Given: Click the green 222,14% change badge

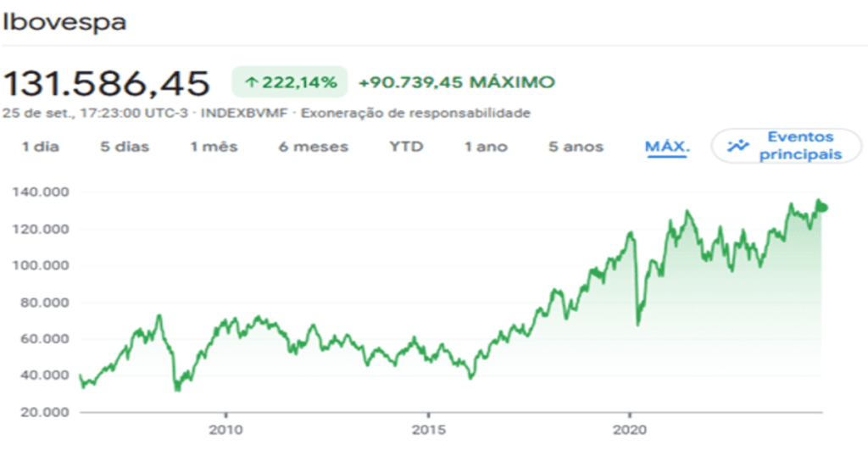Looking at the screenshot, I should [x=290, y=82].
